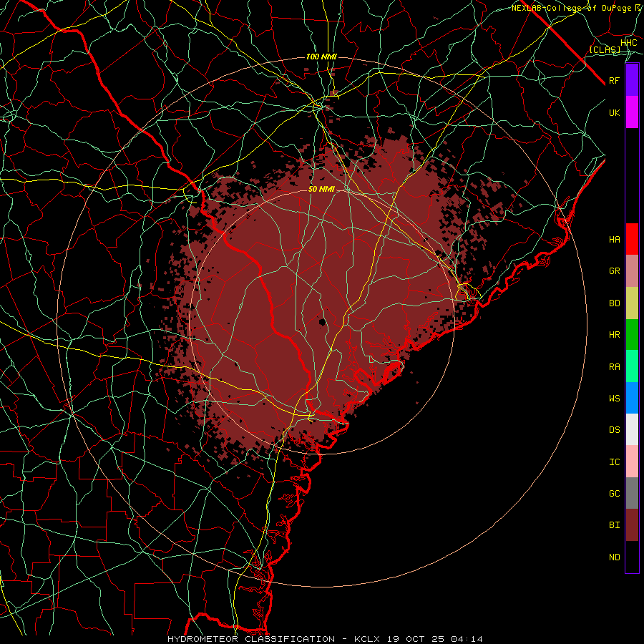Click the ND black legend swatch
The width and height of the screenshot is (644, 644).
(x=632, y=557)
